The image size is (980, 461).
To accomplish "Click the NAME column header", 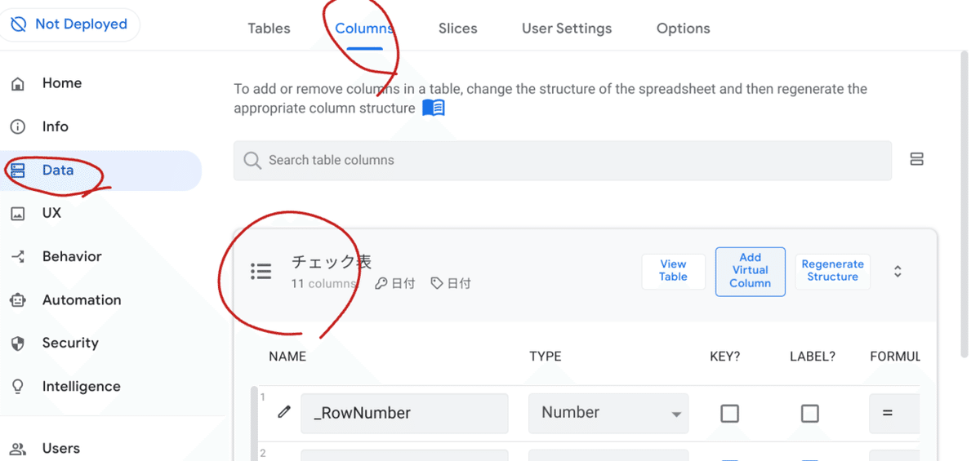I will coord(287,357).
